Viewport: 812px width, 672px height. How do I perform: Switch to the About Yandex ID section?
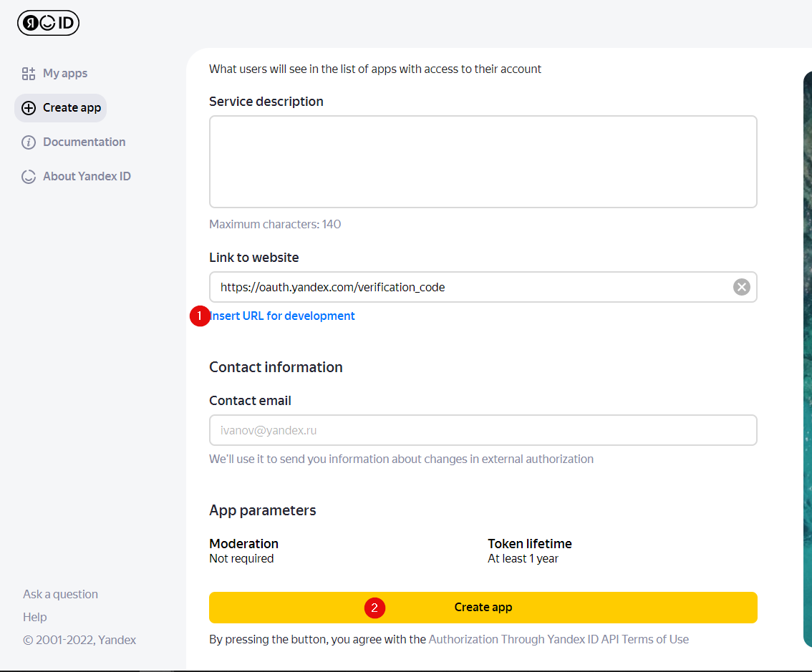tap(86, 176)
